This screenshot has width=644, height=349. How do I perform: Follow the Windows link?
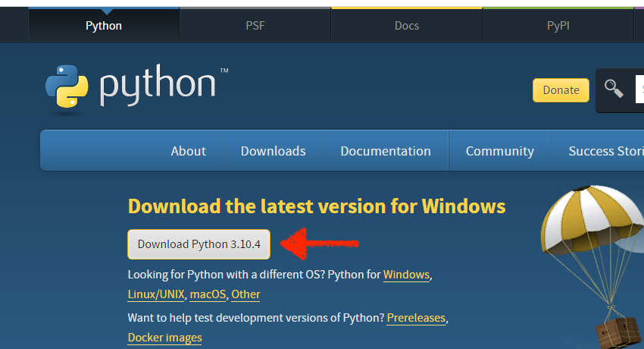pyautogui.click(x=406, y=275)
